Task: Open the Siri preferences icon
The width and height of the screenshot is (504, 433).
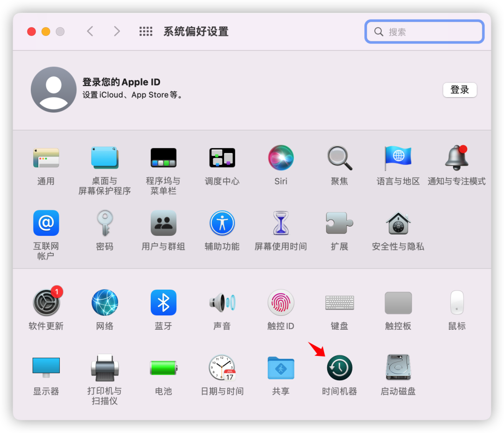Action: [x=280, y=158]
